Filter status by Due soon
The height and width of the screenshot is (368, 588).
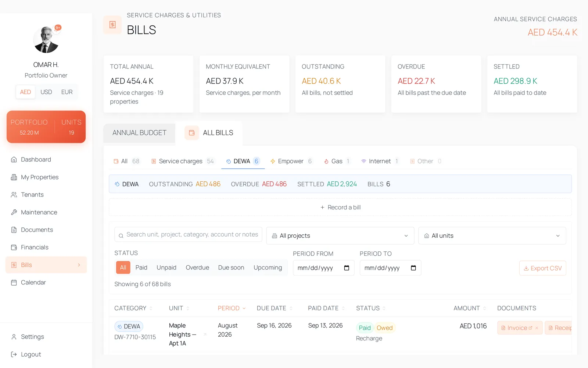231,268
